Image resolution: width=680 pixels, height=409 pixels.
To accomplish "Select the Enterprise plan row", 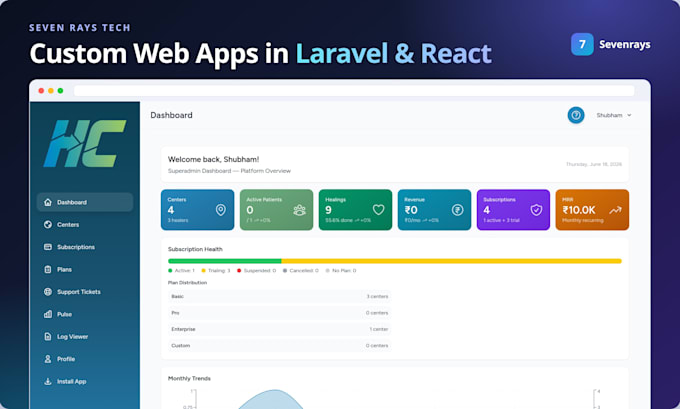I will point(280,329).
